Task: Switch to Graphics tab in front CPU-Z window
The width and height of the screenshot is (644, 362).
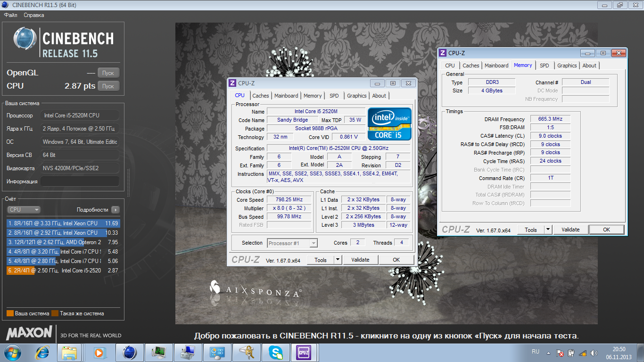Action: point(357,96)
